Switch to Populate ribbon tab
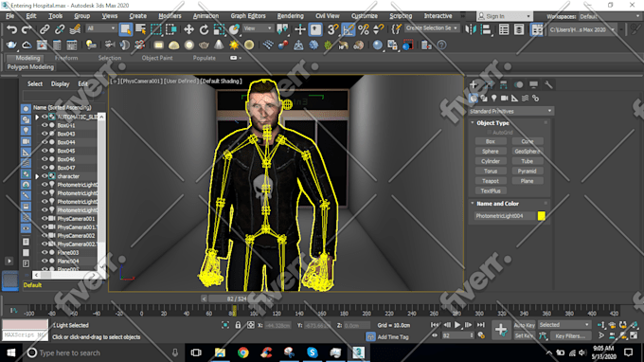This screenshot has width=644, height=362. 205,58
